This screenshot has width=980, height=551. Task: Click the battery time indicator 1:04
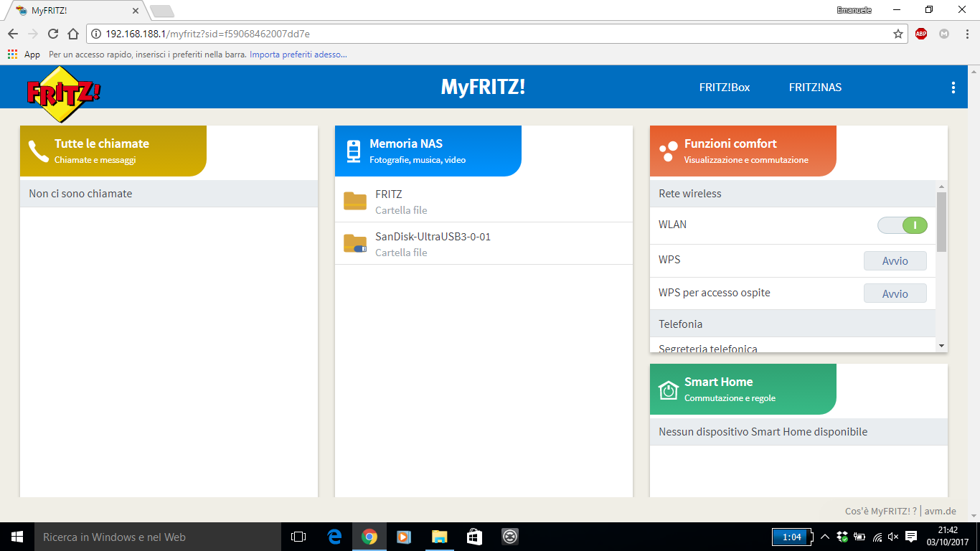tap(791, 537)
